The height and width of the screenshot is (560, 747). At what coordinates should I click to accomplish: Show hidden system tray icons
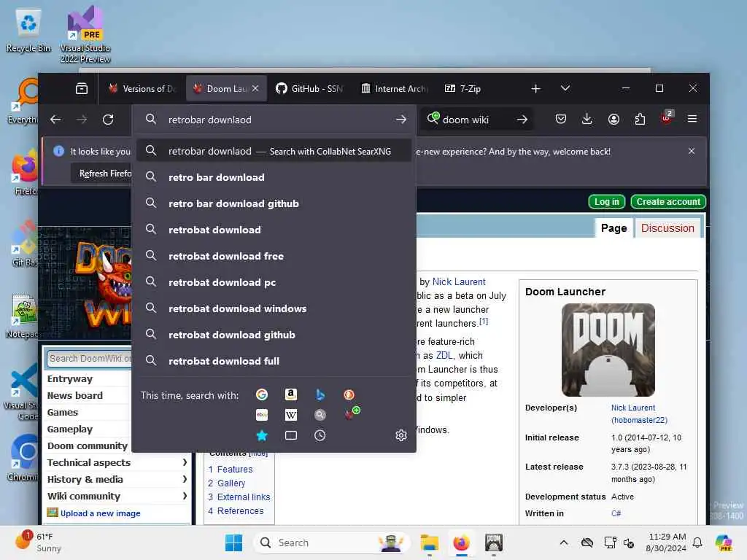coord(564,542)
